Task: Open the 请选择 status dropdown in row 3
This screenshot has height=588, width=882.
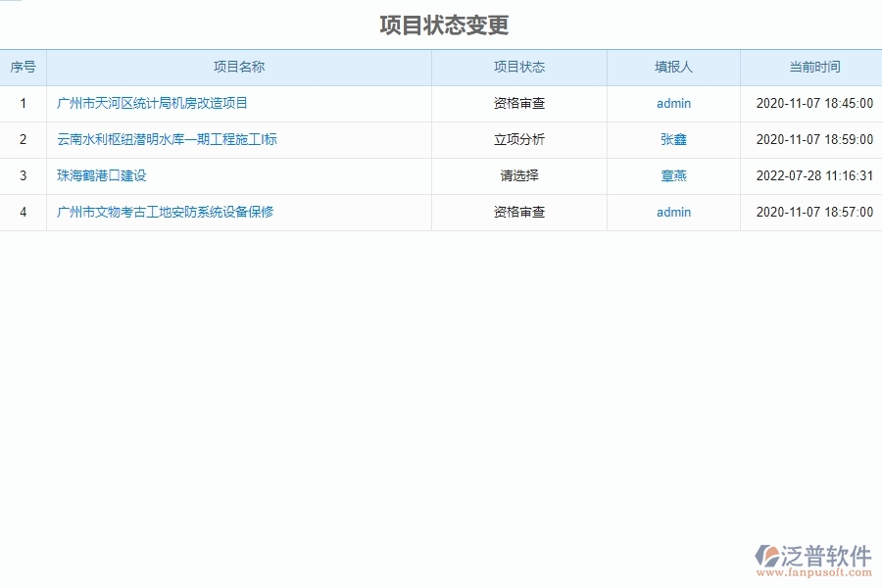Action: (x=519, y=175)
